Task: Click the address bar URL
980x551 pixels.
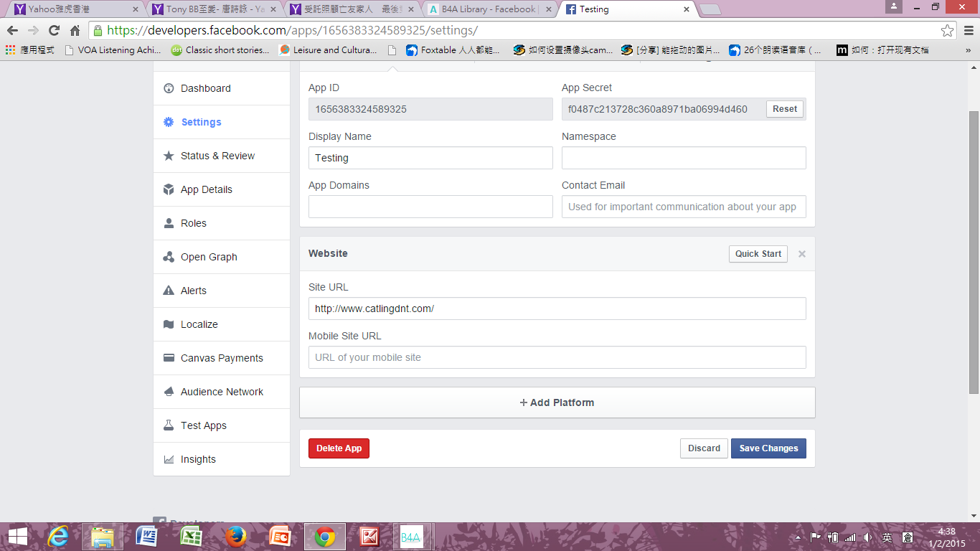Action: (292, 30)
